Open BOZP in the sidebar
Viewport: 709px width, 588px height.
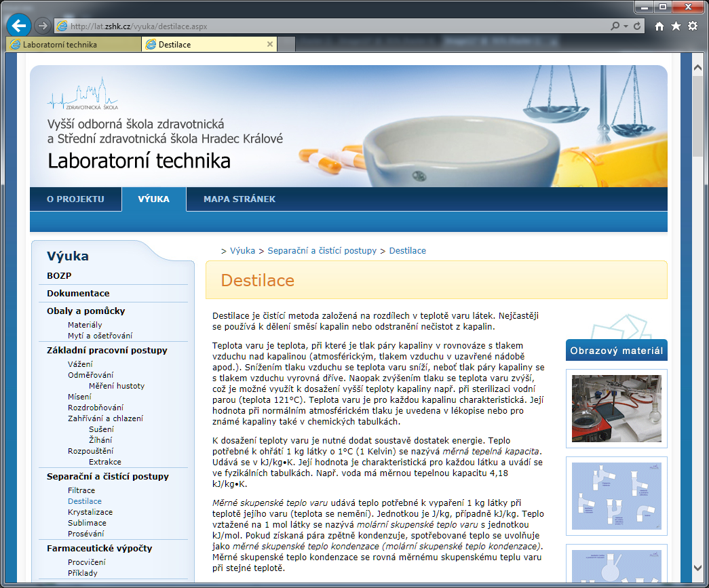59,276
